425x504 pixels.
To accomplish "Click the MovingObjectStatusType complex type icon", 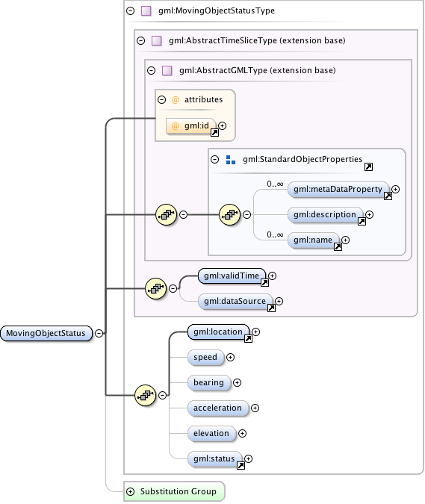I will point(146,11).
